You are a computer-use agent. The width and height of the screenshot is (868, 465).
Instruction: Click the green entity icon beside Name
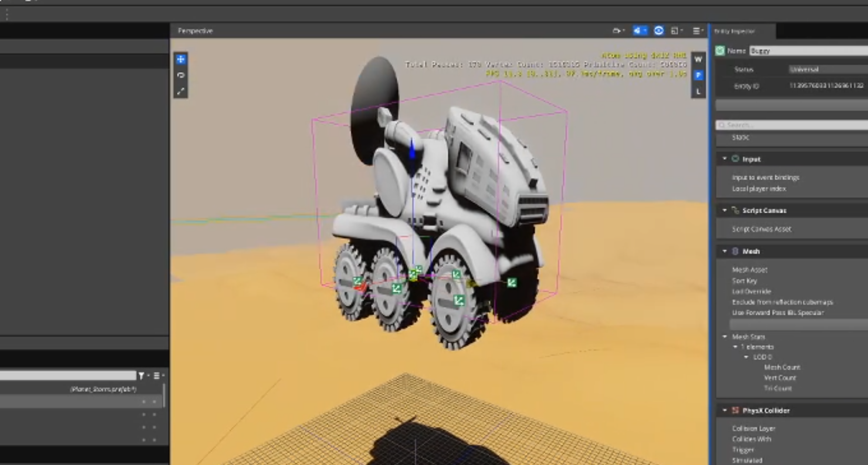[720, 51]
